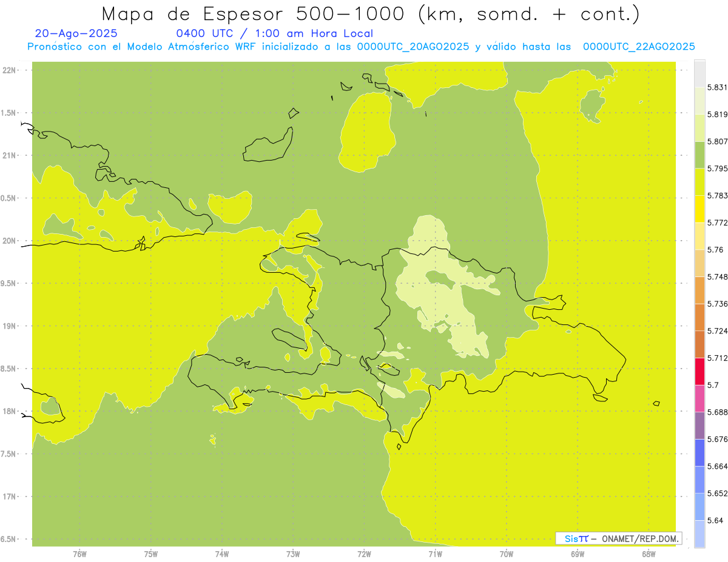Pick the lightest blue swatch below 5.64

click(699, 534)
